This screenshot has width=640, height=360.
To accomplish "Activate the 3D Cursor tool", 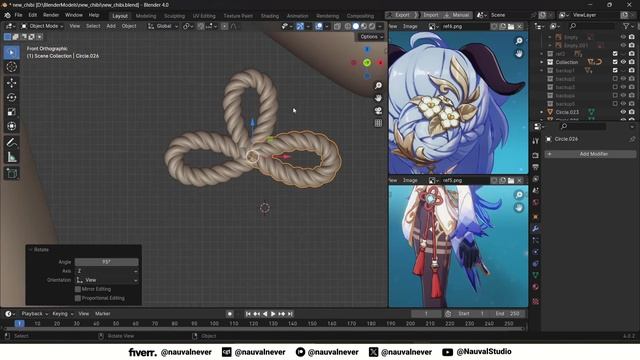I will [x=11, y=67].
